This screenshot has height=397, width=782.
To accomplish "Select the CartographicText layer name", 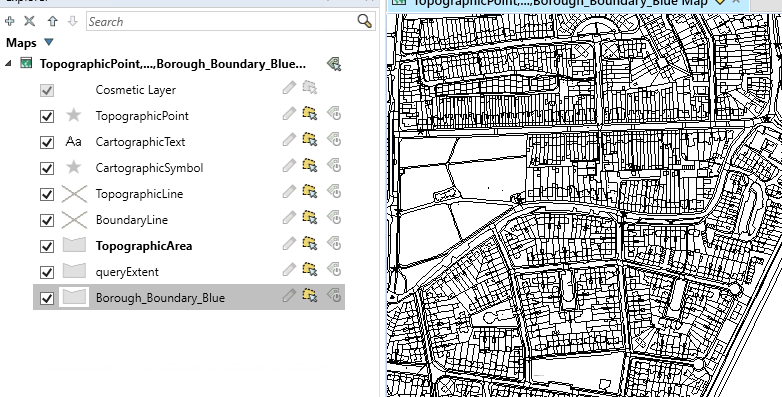I will (140, 142).
